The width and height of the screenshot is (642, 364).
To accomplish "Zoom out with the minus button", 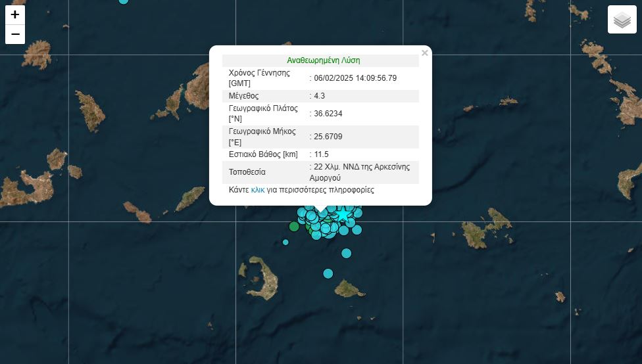I will (15, 34).
